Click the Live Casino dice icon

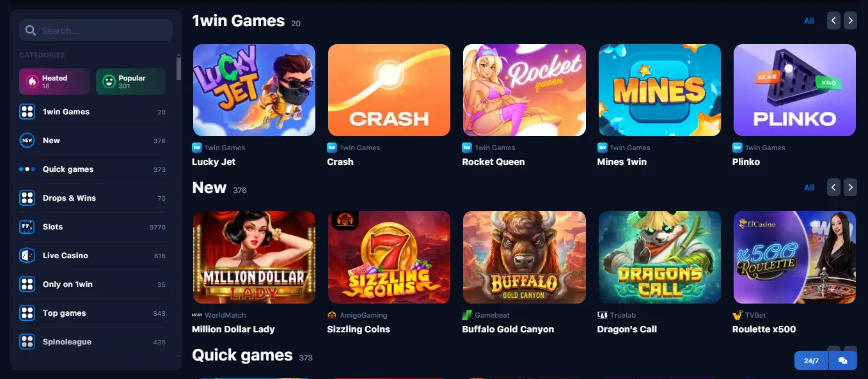(x=27, y=256)
